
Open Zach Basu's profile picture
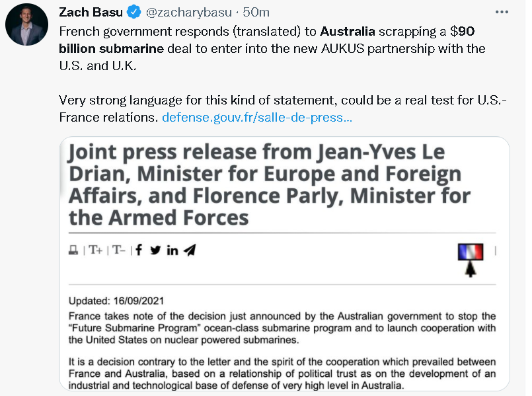(26, 25)
